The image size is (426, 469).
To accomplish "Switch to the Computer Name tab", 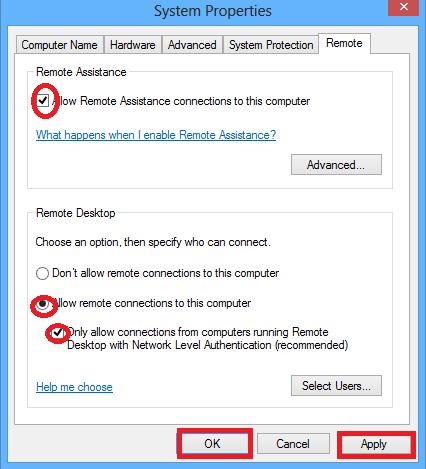I will click(60, 45).
